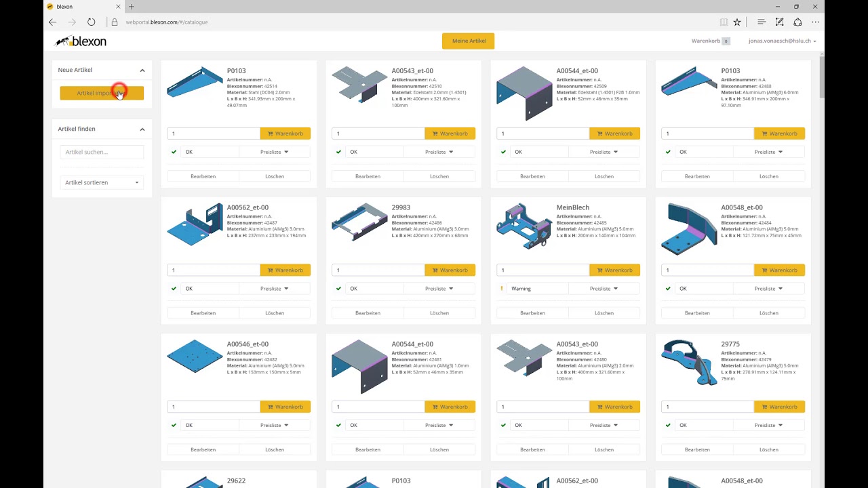Click the green check icon on the 29775 card
This screenshot has width=868, height=488.
pos(668,426)
